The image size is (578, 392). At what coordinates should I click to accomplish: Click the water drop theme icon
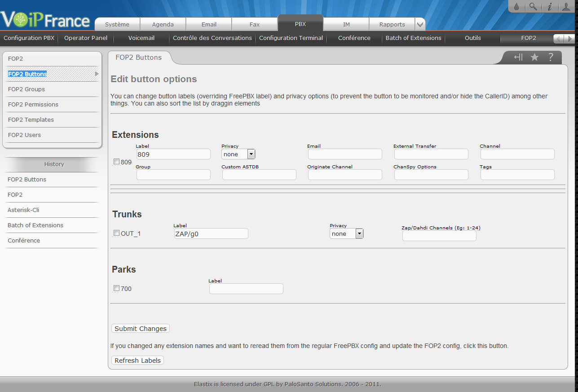tap(516, 7)
